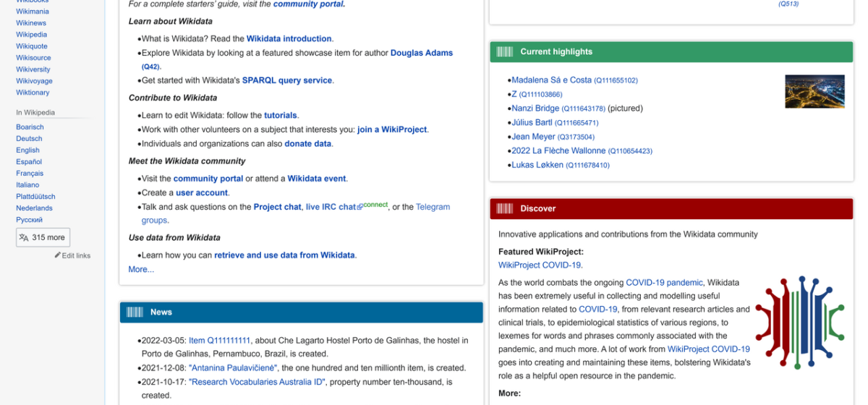Image resolution: width=868 pixels, height=405 pixels.
Task: Click the user account link
Action: [202, 193]
